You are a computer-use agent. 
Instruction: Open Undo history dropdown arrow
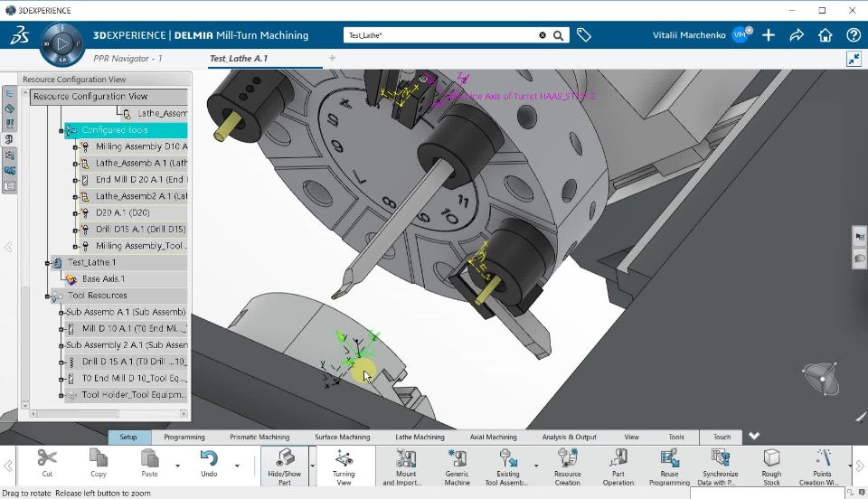(237, 466)
